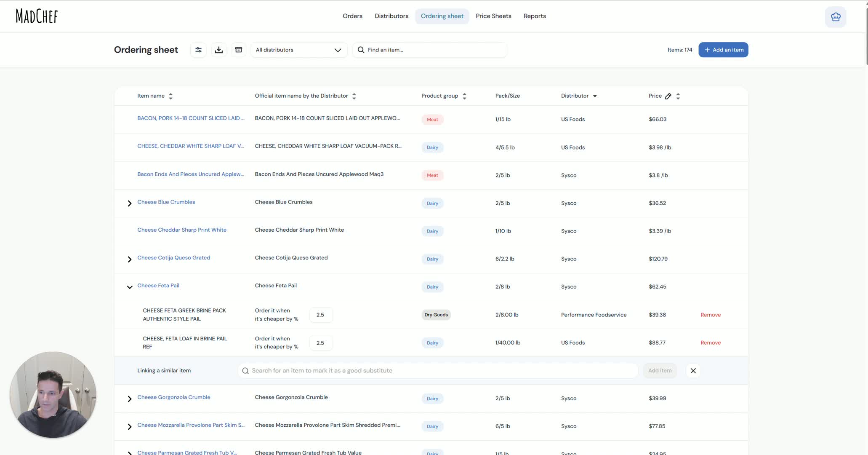Click the Find an item search field

point(429,50)
